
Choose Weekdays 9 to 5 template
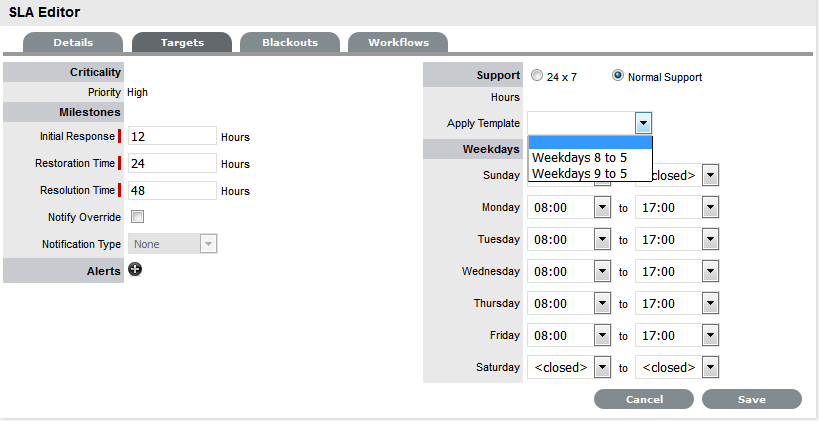pyautogui.click(x=590, y=173)
